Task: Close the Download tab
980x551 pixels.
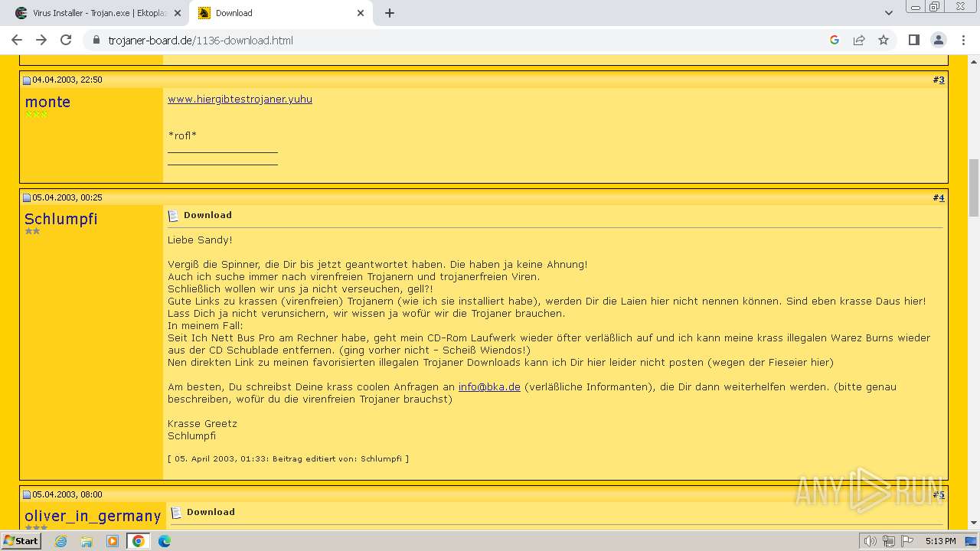Action: (x=361, y=13)
